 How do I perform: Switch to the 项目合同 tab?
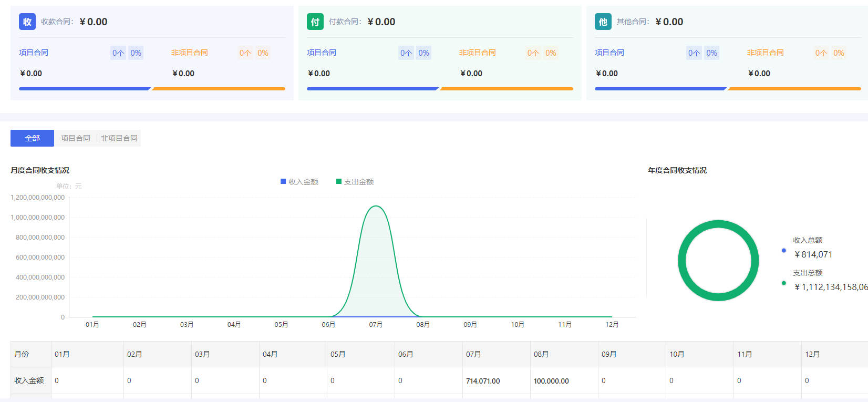point(76,138)
